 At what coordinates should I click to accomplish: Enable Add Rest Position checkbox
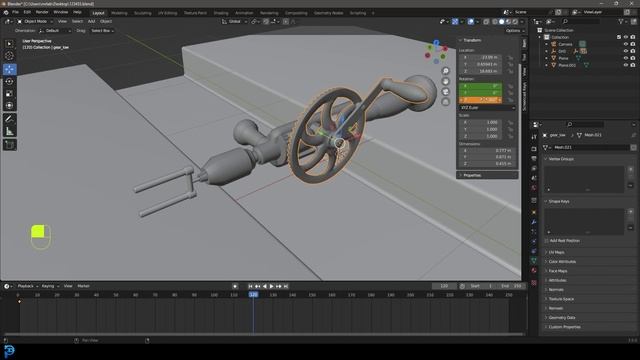[547, 241]
